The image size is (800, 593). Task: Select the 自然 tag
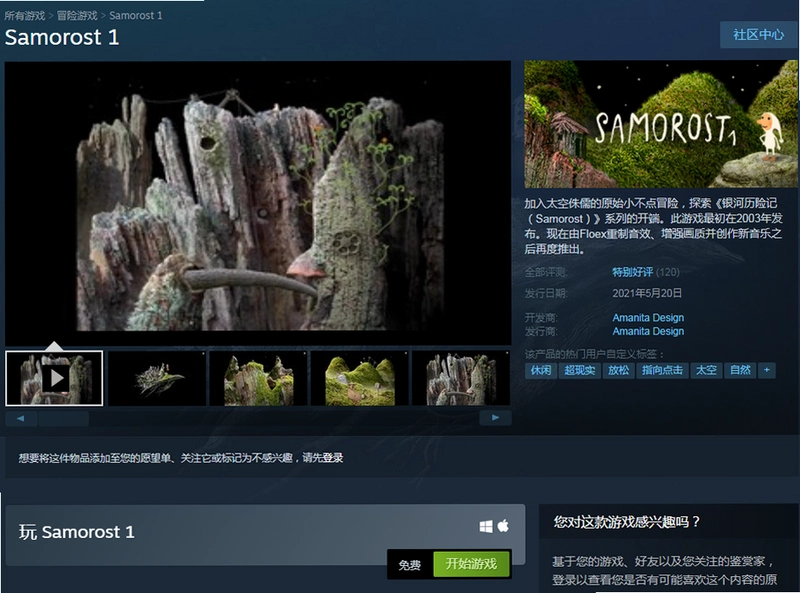pyautogui.click(x=740, y=370)
